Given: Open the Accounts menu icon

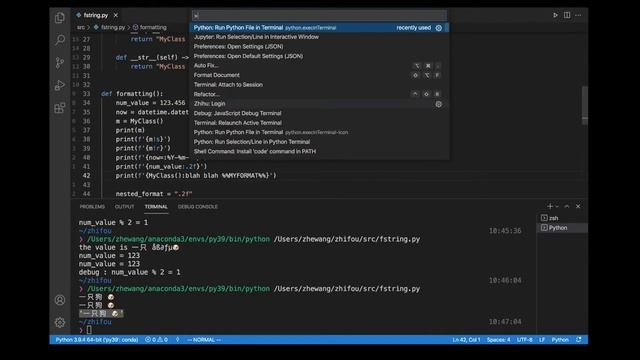Looking at the screenshot, I should (x=60, y=300).
